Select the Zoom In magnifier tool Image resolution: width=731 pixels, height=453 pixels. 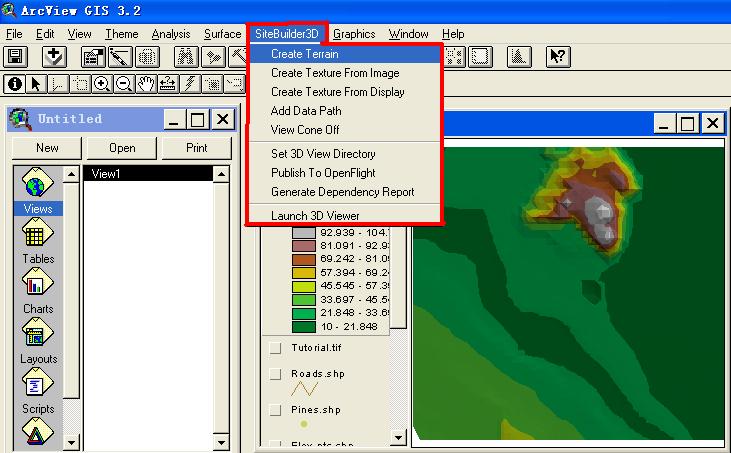tap(102, 84)
